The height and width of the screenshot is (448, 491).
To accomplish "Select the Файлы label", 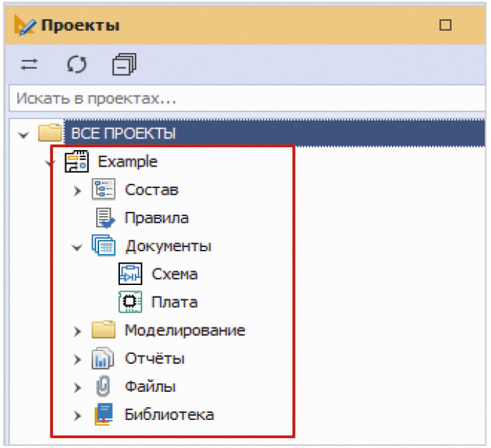I will click(x=150, y=387).
